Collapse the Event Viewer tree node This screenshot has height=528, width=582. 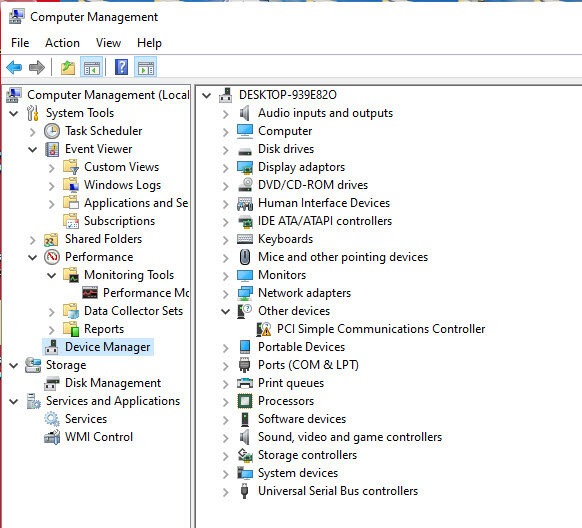pyautogui.click(x=33, y=150)
